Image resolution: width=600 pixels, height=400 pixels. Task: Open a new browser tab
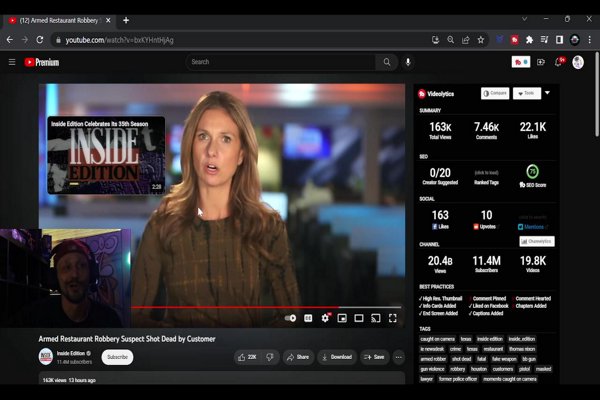(x=126, y=20)
